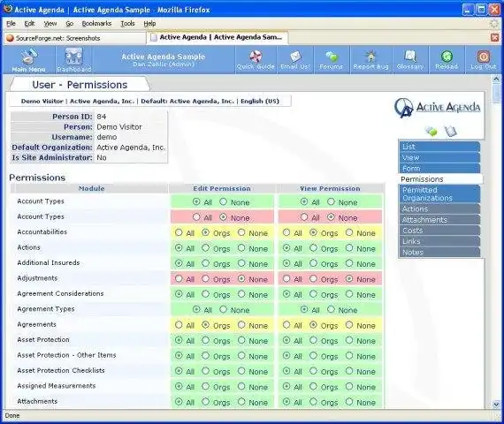Set Agreements view permission to None
Image resolution: width=504 pixels, height=424 pixels.
pyautogui.click(x=349, y=325)
